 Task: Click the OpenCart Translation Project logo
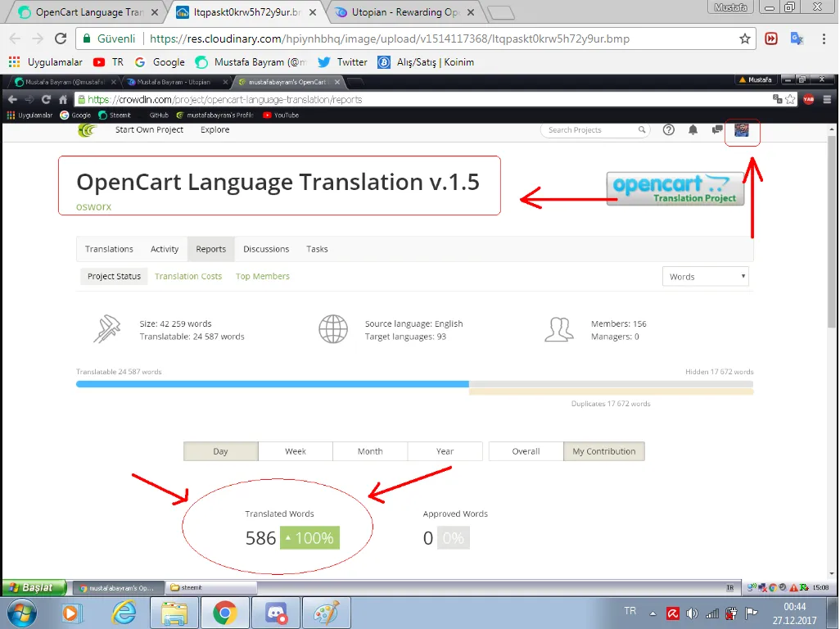click(x=675, y=188)
